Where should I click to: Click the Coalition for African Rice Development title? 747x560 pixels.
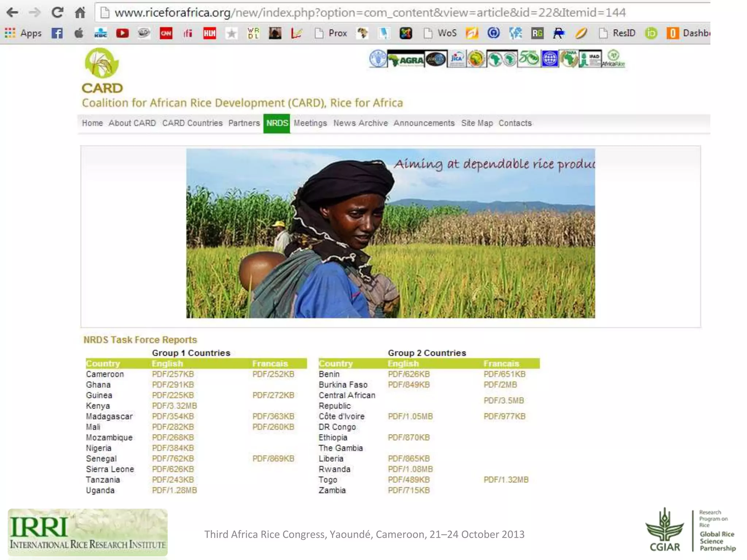point(242,103)
